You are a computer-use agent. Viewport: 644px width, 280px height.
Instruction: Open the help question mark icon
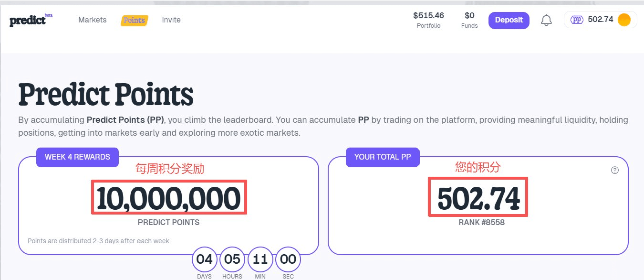tap(614, 170)
